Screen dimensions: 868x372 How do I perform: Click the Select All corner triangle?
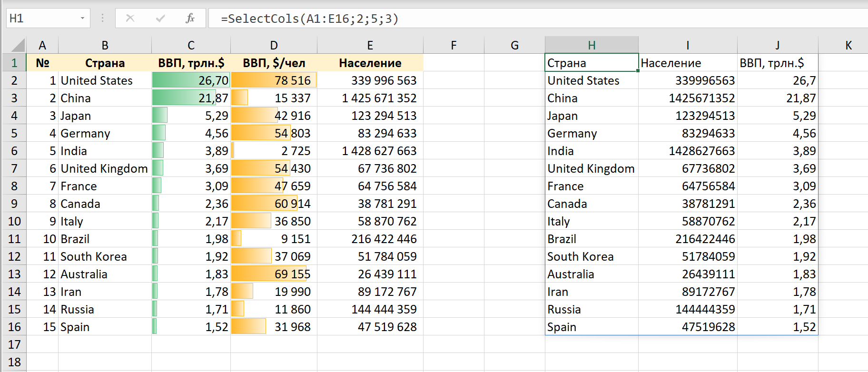pos(18,45)
